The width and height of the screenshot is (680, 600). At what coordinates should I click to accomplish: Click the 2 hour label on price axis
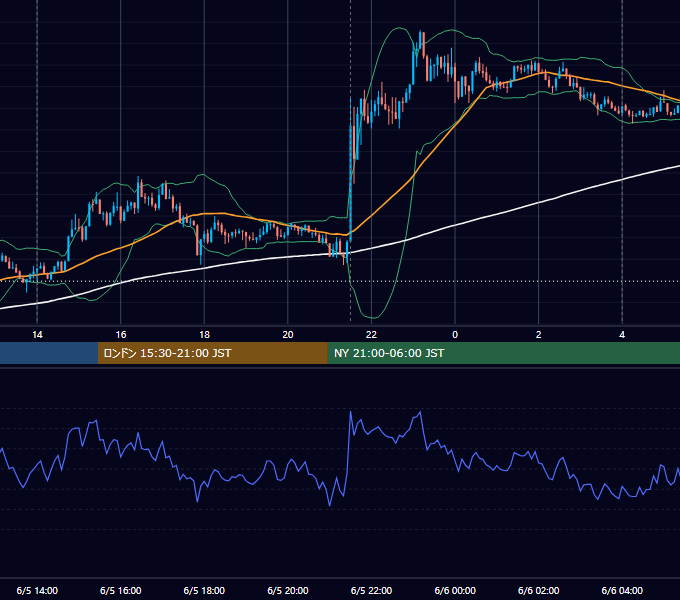coord(539,335)
